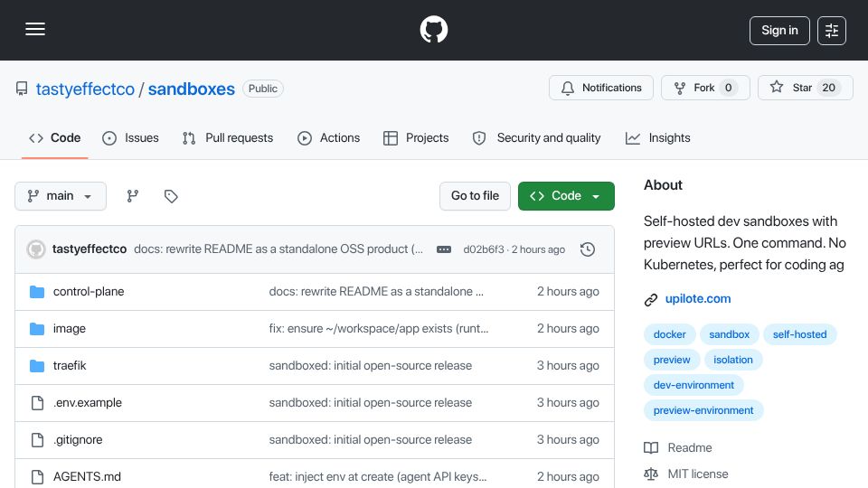868x488 pixels.
Task: Click the image folder icon
Action: (37, 329)
